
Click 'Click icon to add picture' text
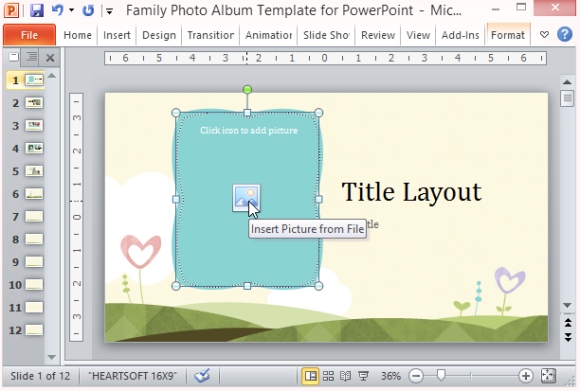pos(249,130)
